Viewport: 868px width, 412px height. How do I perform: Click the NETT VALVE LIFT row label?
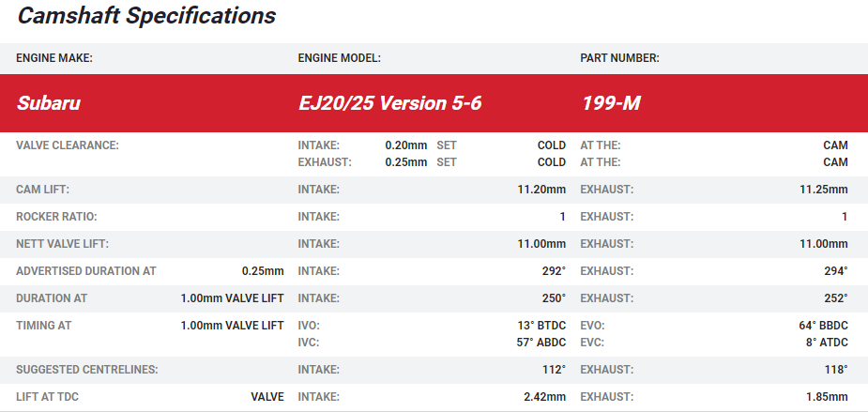[x=62, y=244]
